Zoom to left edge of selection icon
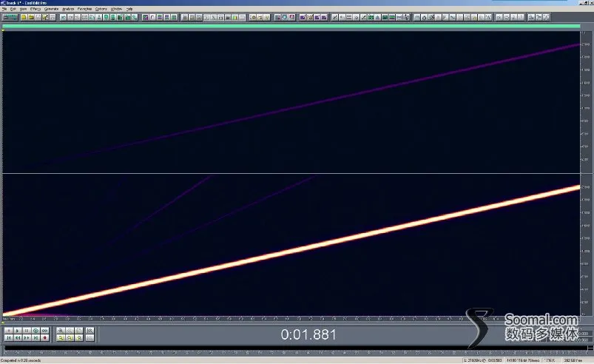 tap(70, 338)
